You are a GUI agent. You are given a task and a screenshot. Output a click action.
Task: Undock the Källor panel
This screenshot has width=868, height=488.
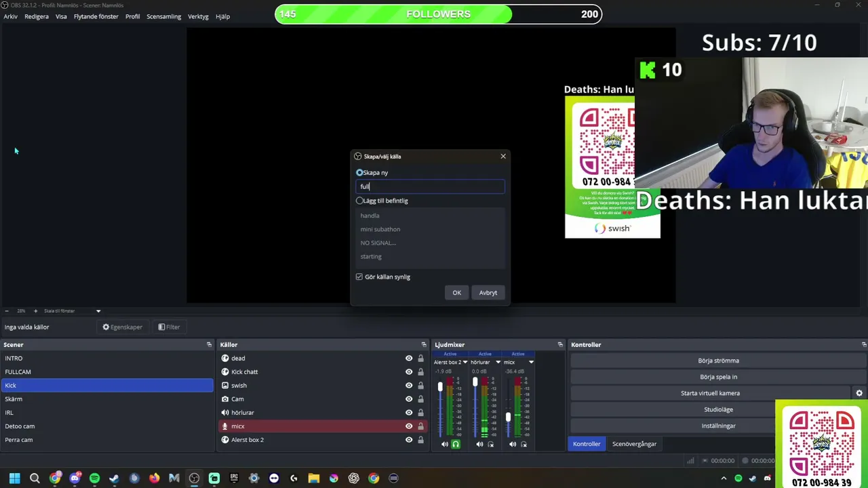(424, 345)
